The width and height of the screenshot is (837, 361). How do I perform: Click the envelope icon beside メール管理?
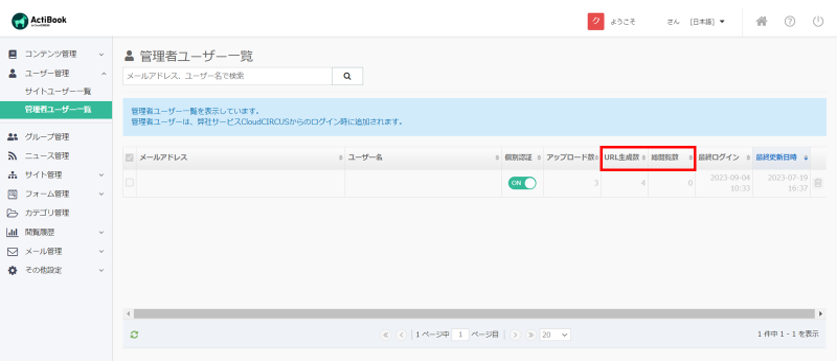click(13, 252)
